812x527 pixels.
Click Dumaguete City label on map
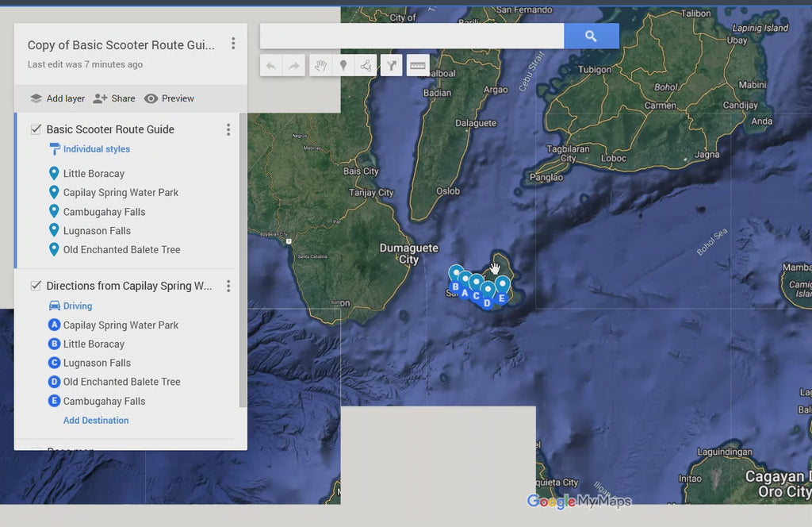tap(409, 254)
